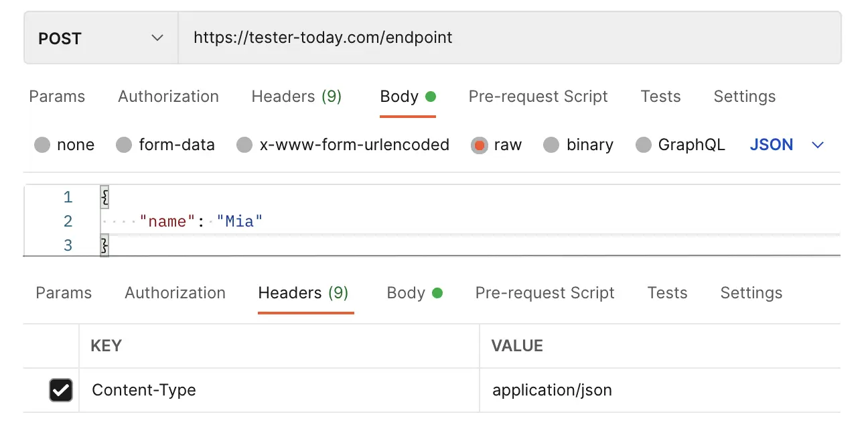The width and height of the screenshot is (868, 425).
Task: Select the binary body type
Action: tap(551, 145)
